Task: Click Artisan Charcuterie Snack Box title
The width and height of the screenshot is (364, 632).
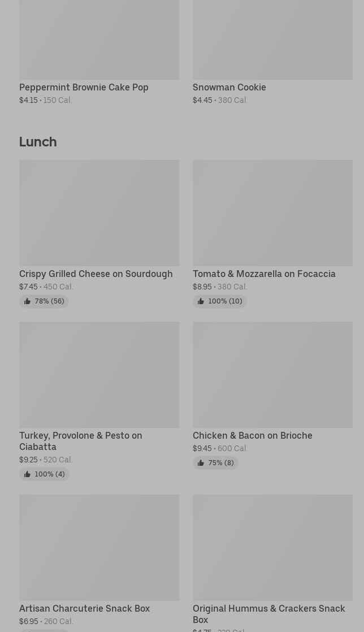Action: point(85,609)
